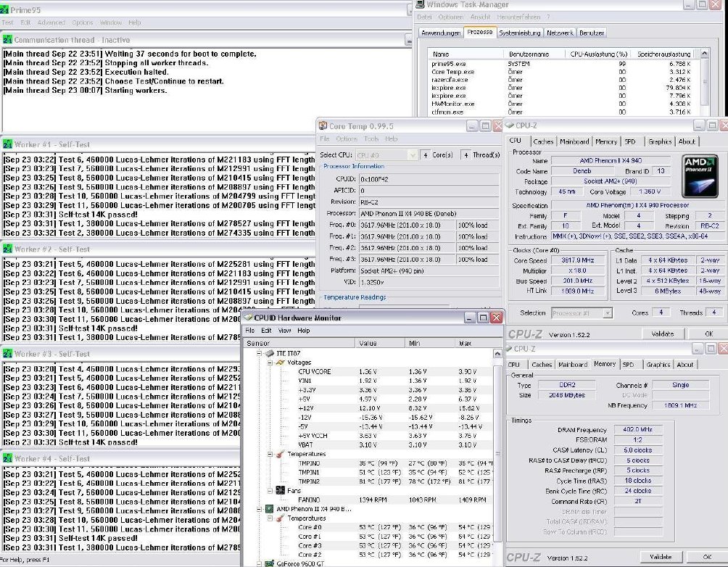This screenshot has height=567, width=728.
Task: Click the upper CPU-Z window title icon
Action: pos(509,125)
